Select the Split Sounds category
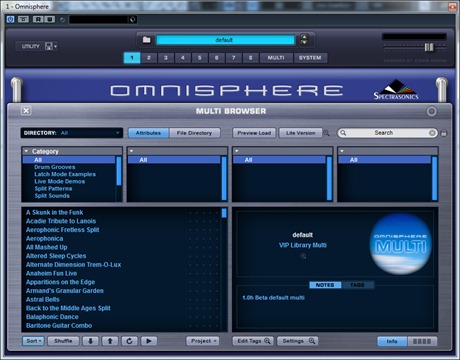 coord(52,196)
